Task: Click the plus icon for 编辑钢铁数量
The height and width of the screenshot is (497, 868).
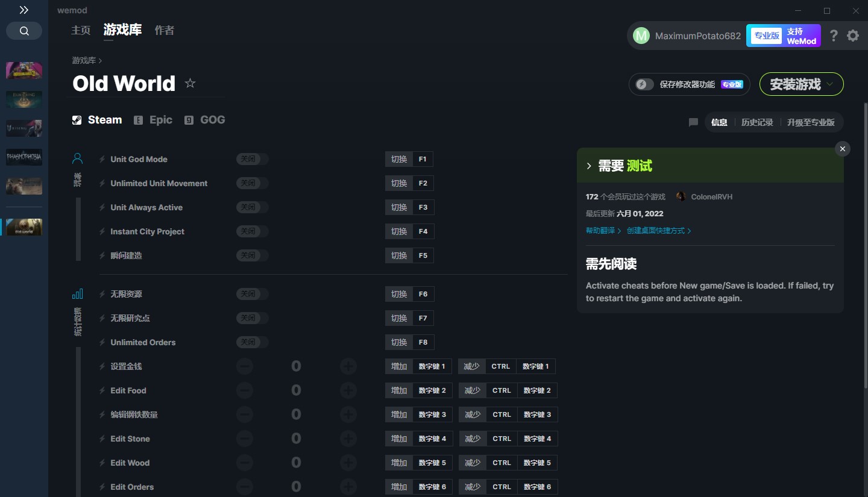Action: 348,414
